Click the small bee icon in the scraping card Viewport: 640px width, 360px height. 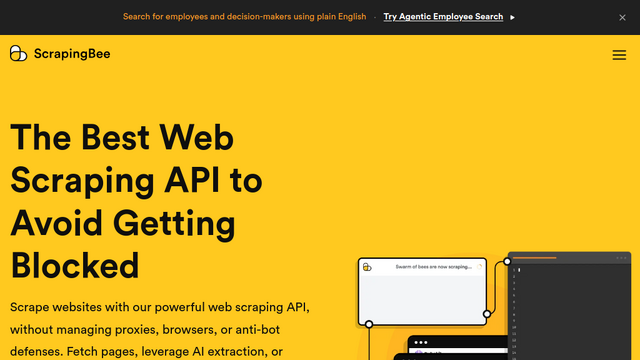click(x=367, y=267)
